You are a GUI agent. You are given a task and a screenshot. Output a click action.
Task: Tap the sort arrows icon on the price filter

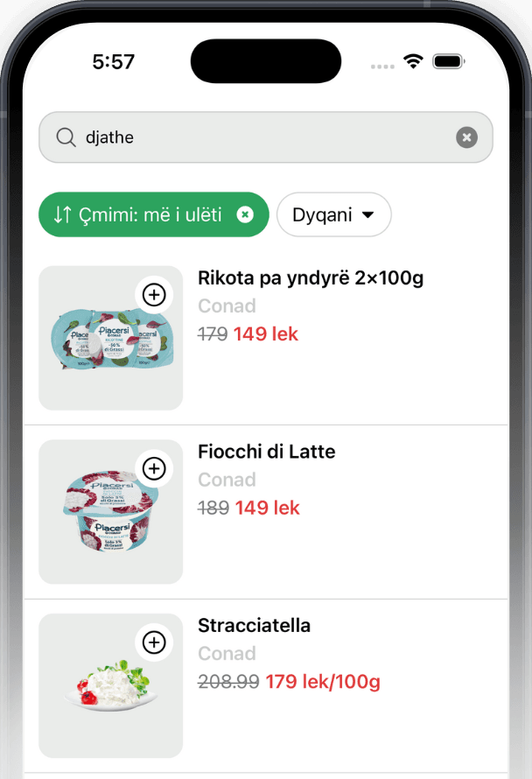63,214
